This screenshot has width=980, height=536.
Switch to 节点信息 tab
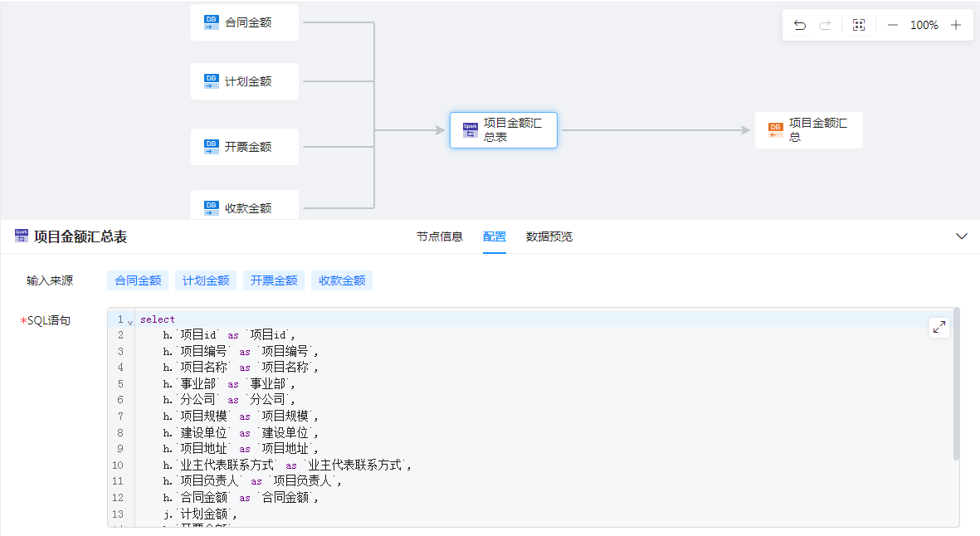(440, 236)
